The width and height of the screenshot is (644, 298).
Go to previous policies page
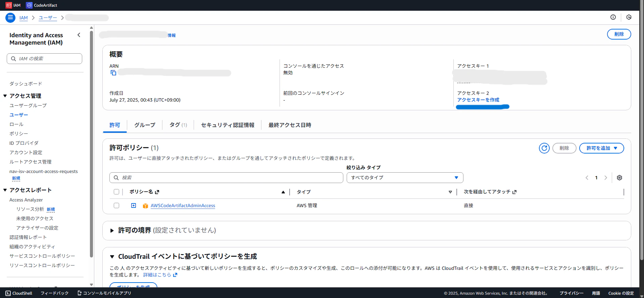pos(587,178)
